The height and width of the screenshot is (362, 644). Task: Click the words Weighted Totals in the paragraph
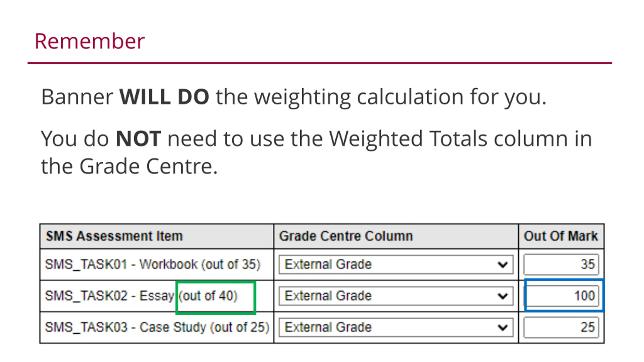point(408,139)
